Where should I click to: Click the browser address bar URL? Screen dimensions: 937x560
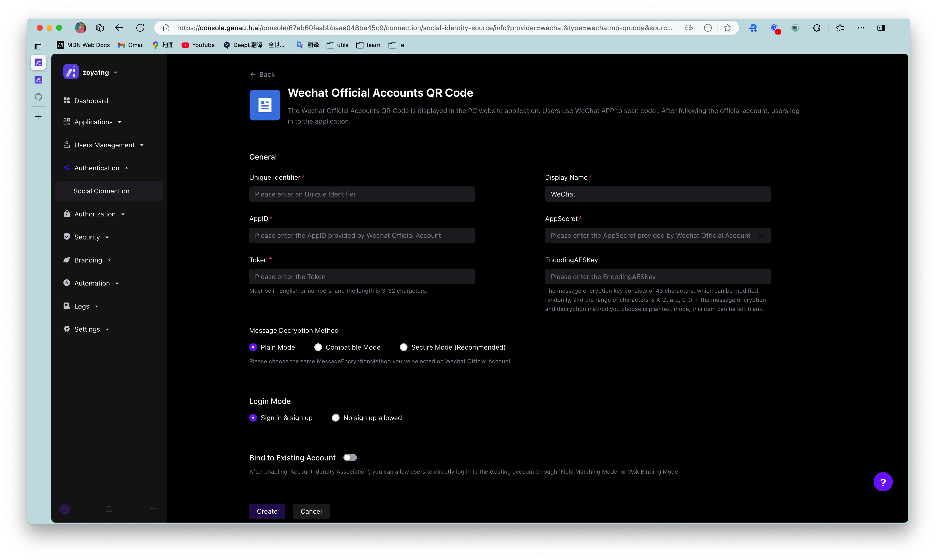(x=425, y=28)
